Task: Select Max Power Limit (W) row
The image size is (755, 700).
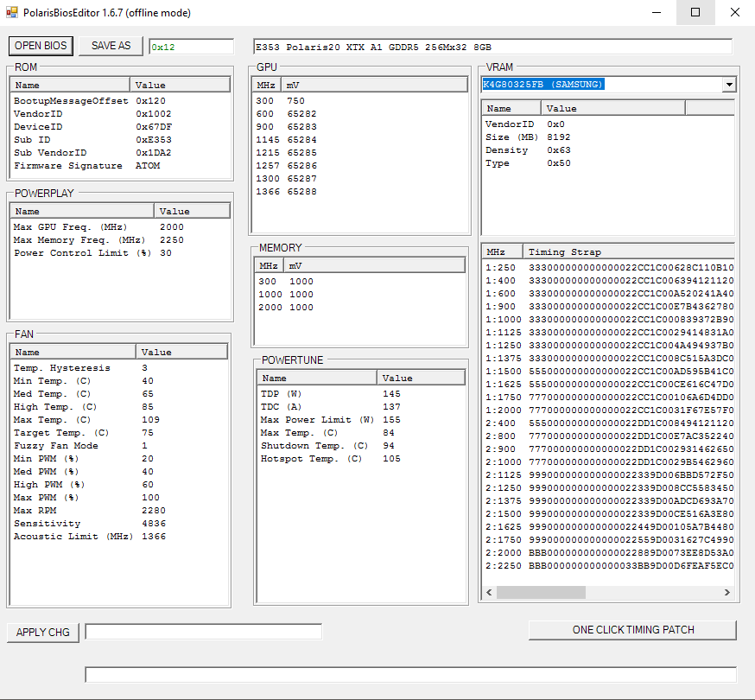Action: point(361,420)
